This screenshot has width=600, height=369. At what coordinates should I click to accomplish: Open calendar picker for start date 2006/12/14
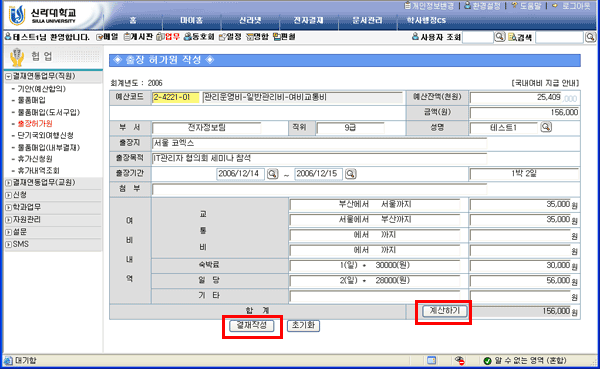click(x=272, y=174)
